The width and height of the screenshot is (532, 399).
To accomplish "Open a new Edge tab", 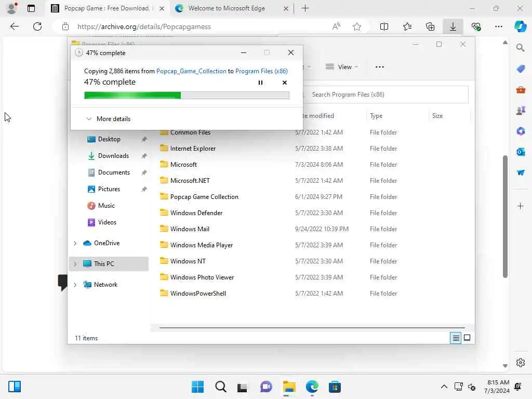I will [x=305, y=8].
